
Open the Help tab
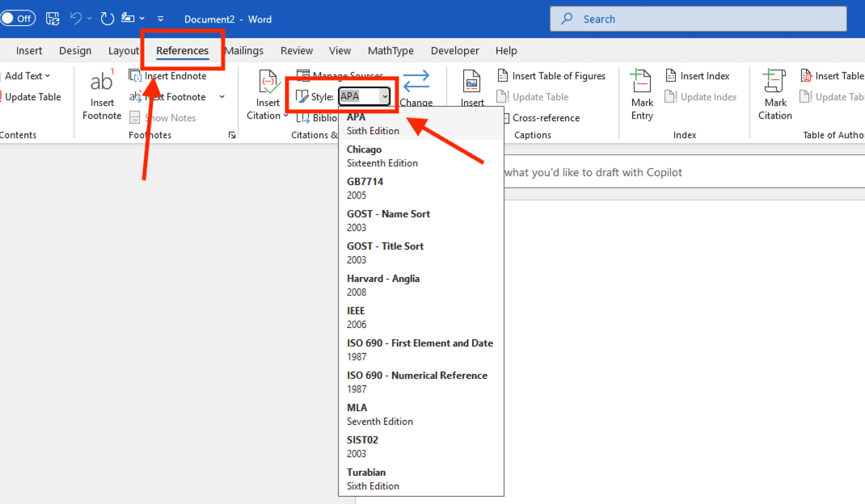(506, 51)
